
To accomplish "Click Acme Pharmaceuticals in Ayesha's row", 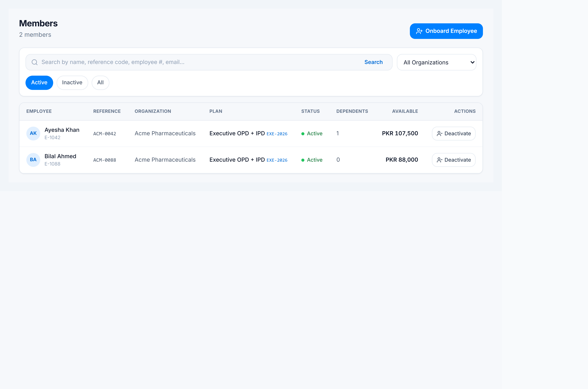I will tap(165, 133).
